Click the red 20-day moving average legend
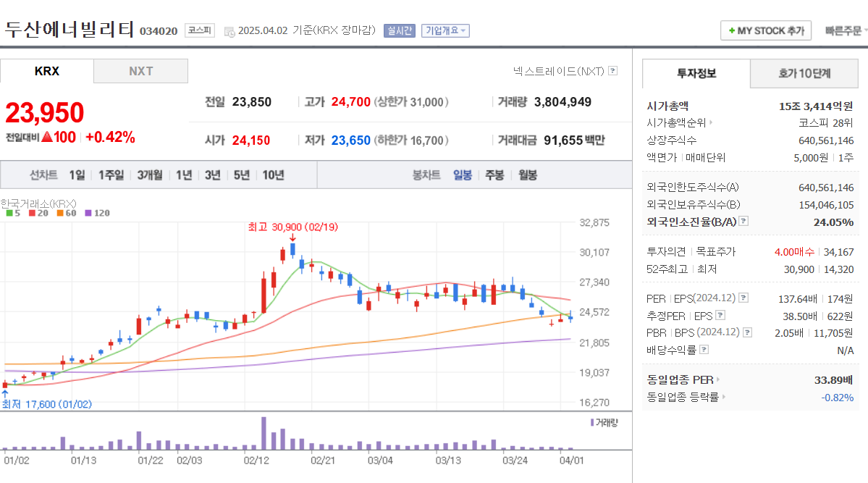 pyautogui.click(x=39, y=213)
